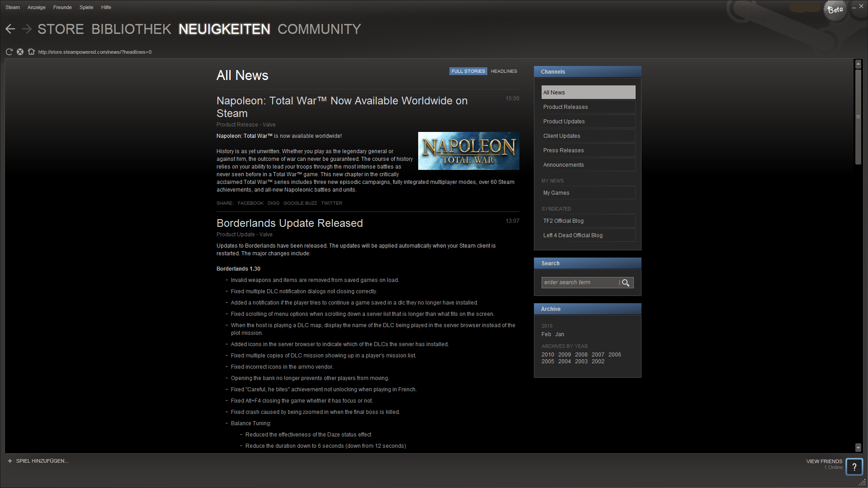This screenshot has width=868, height=488.
Task: Reload the page with the refresh icon
Action: click(x=9, y=52)
